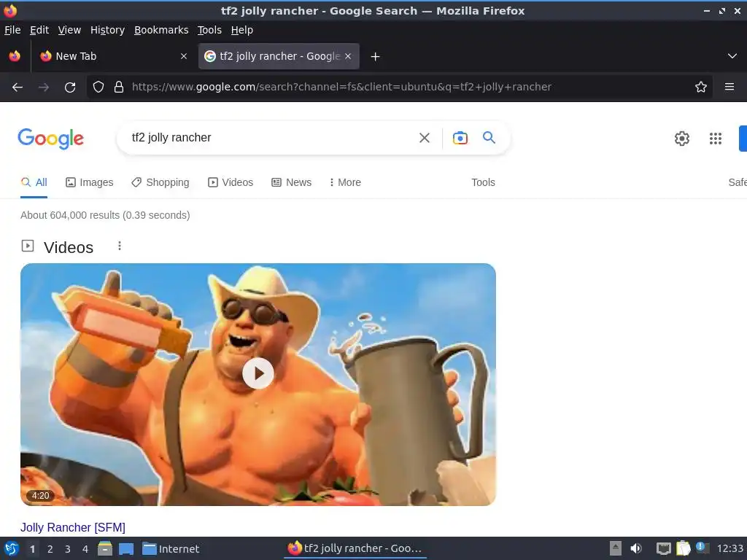This screenshot has width=747, height=560.
Task: Submit search with the magnifier icon
Action: (489, 138)
